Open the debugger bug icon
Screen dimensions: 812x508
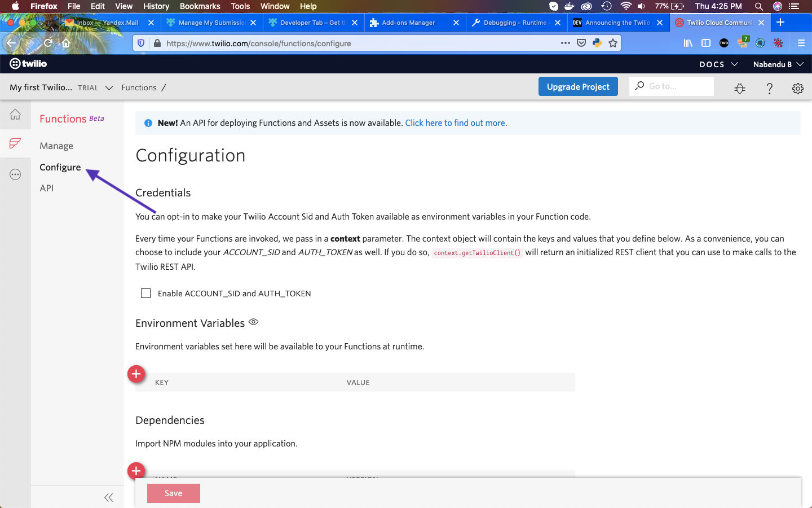pyautogui.click(x=740, y=88)
